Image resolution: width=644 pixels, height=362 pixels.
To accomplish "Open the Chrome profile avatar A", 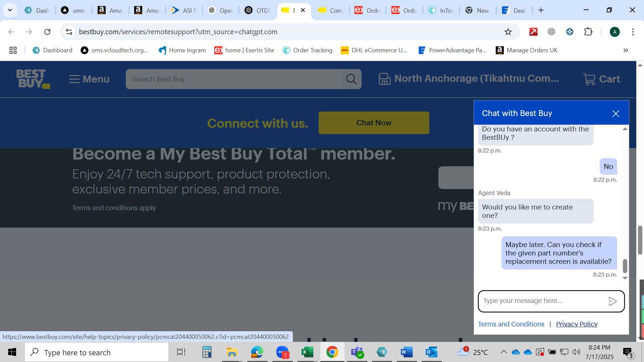I will pos(614,32).
